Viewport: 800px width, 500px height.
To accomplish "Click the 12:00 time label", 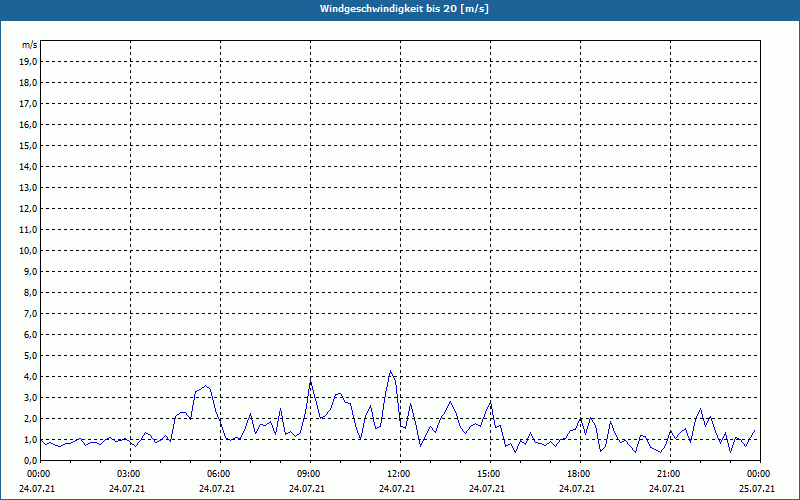I will point(400,474).
